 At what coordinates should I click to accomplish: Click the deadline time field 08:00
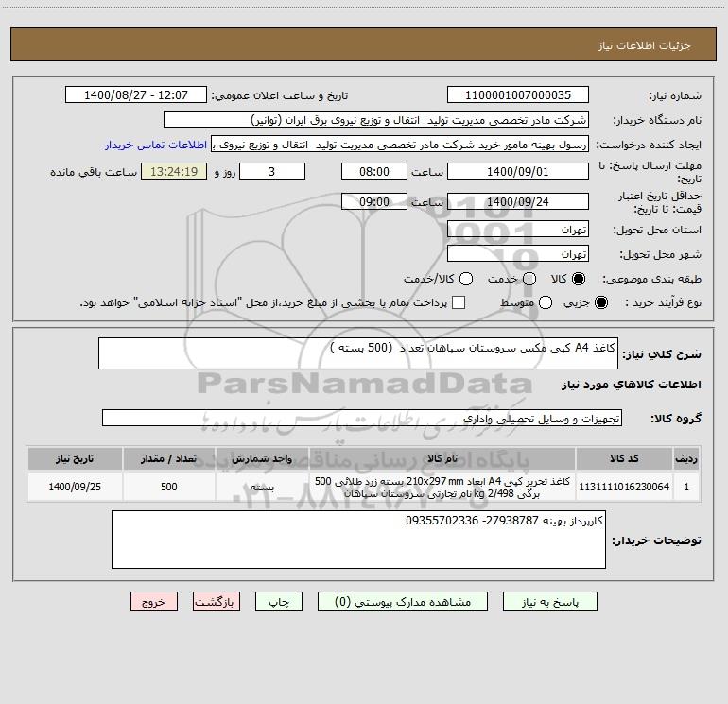point(374,171)
